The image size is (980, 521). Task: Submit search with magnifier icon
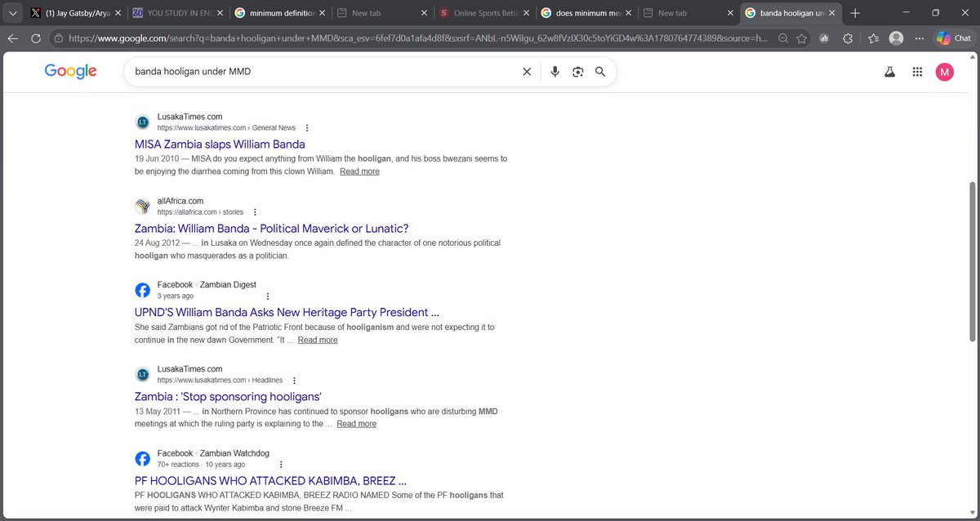(x=600, y=72)
